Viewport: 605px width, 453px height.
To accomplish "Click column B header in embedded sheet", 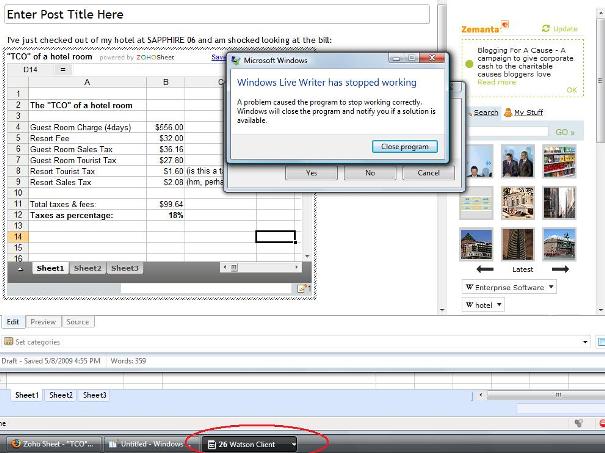I will (166, 82).
